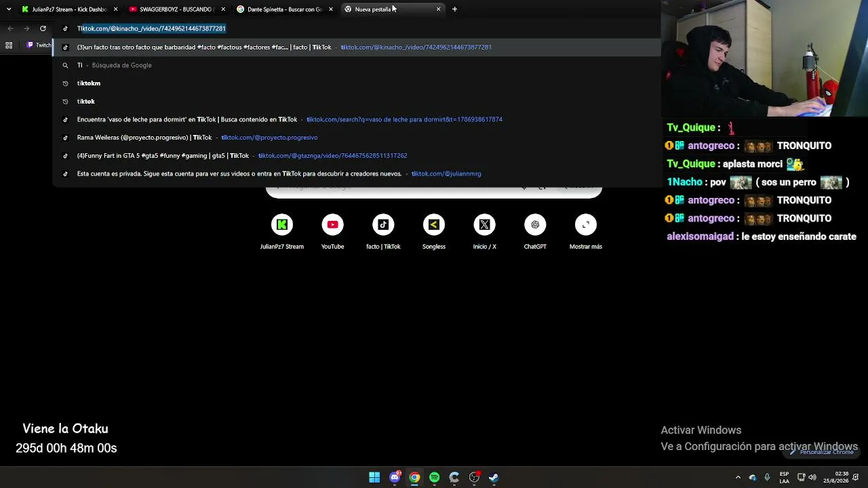
Task: Pick the 'vaso de leche para dormirt' suggestion
Action: point(356,119)
